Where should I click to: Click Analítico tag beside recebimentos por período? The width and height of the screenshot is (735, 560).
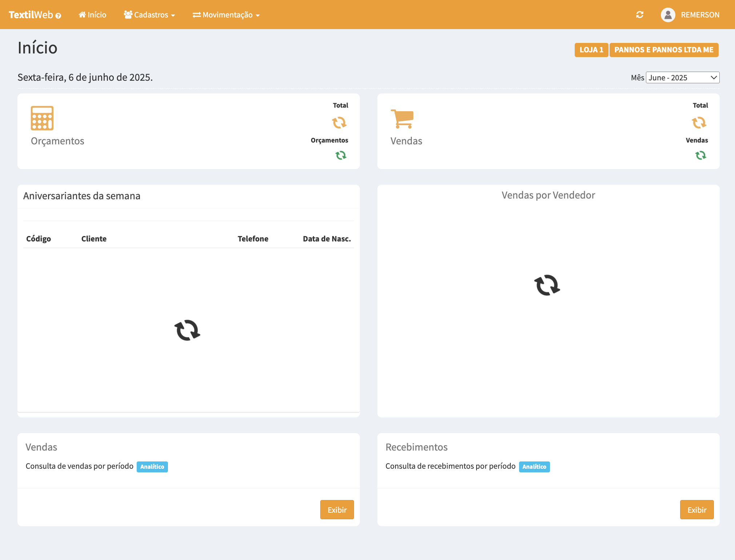[534, 467]
